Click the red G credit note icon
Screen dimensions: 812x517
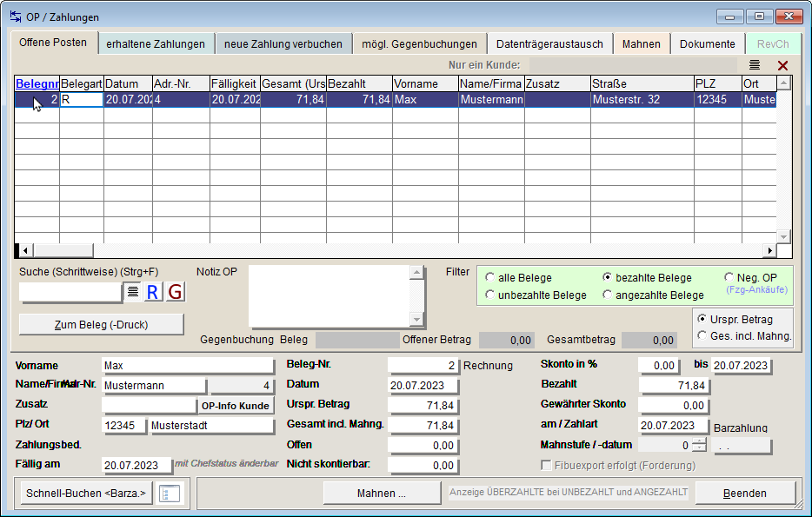click(x=175, y=292)
